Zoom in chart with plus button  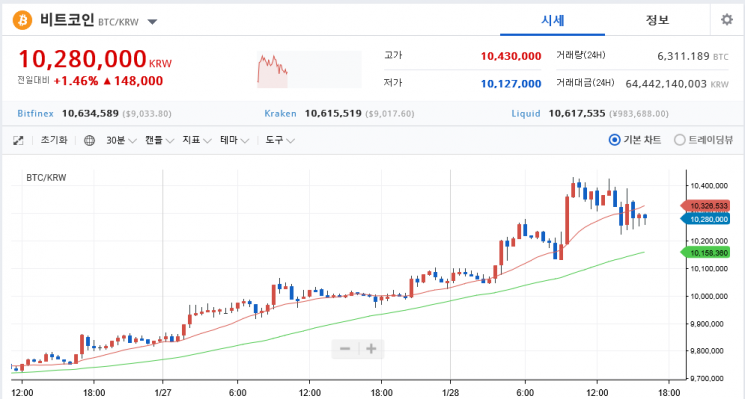(x=371, y=349)
